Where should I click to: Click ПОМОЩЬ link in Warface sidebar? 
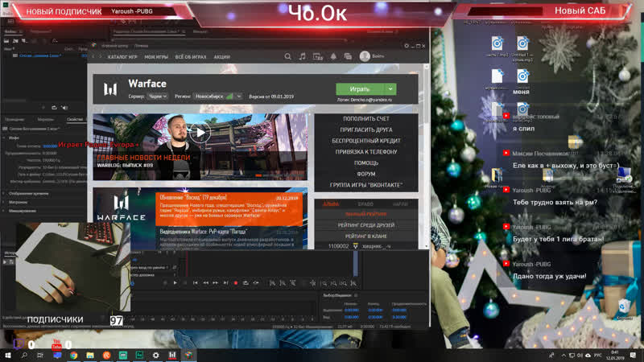click(366, 163)
